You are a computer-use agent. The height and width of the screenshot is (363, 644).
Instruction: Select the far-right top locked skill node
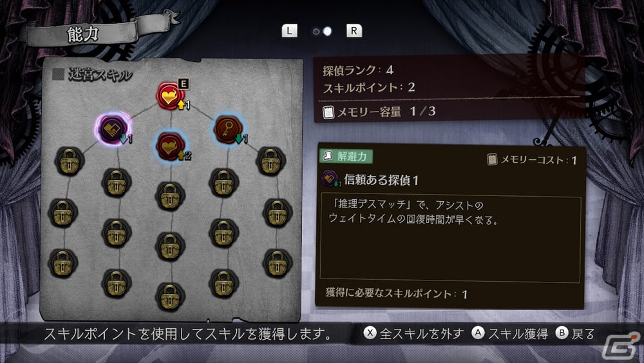[x=270, y=161]
